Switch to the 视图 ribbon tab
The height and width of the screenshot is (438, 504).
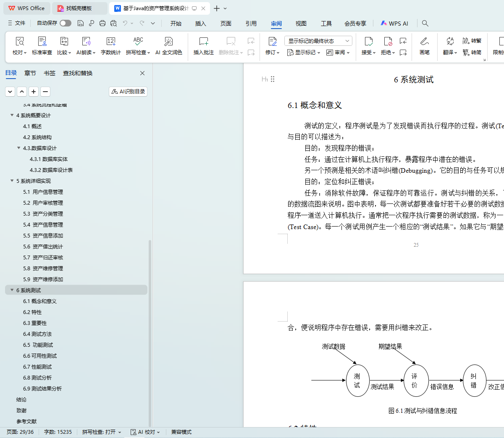(x=301, y=24)
